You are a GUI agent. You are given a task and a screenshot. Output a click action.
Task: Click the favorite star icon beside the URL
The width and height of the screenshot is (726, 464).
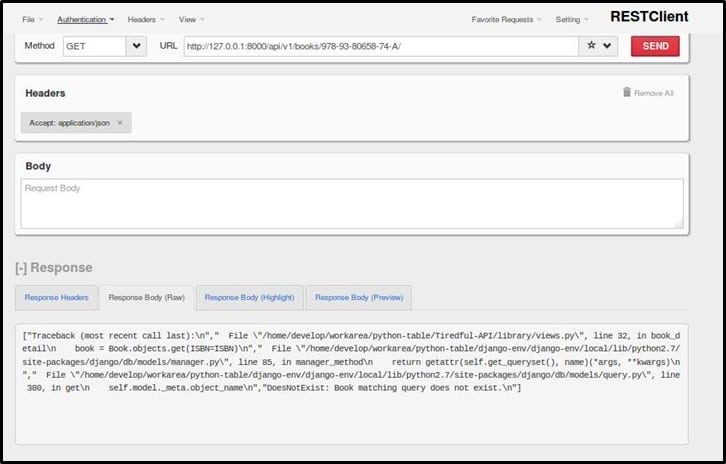pyautogui.click(x=591, y=46)
